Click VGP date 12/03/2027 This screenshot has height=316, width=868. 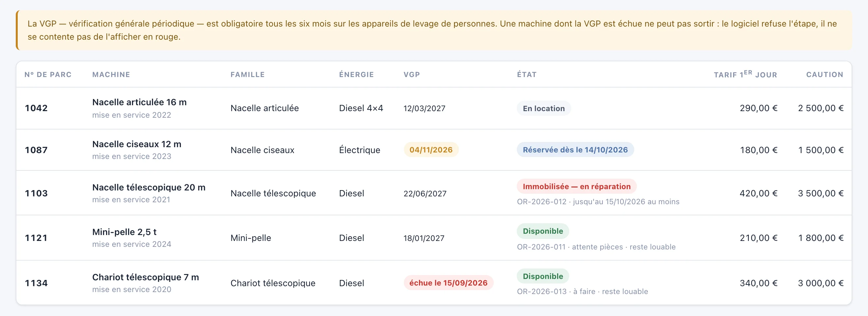(424, 109)
